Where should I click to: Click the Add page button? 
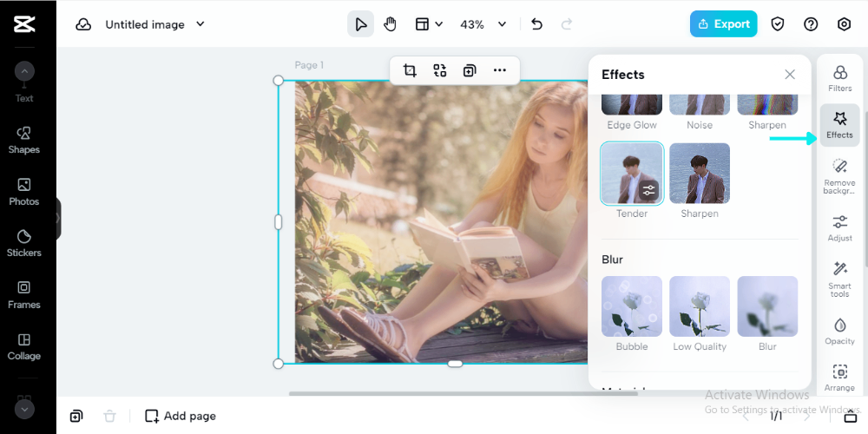point(181,416)
